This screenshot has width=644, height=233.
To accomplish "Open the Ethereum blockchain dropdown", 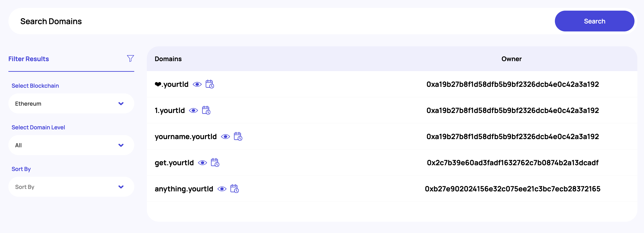I will coord(71,104).
